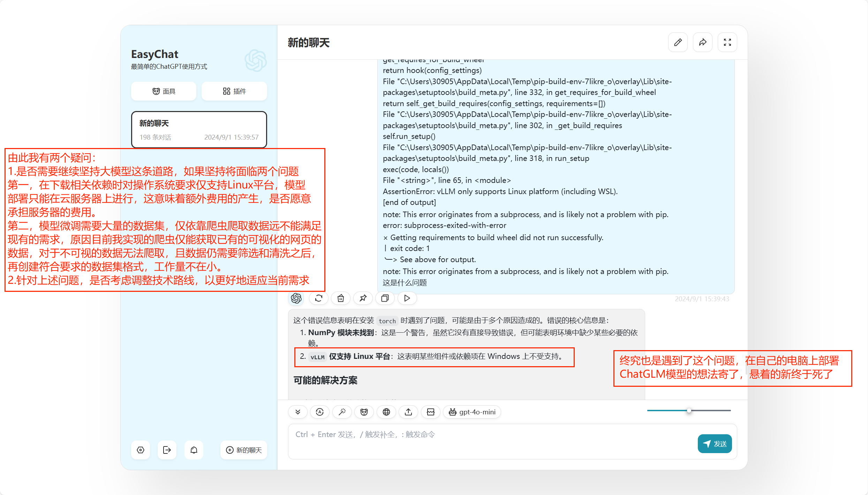This screenshot has height=495, width=868.
Task: Play message audio with the play icon
Action: pos(407,298)
